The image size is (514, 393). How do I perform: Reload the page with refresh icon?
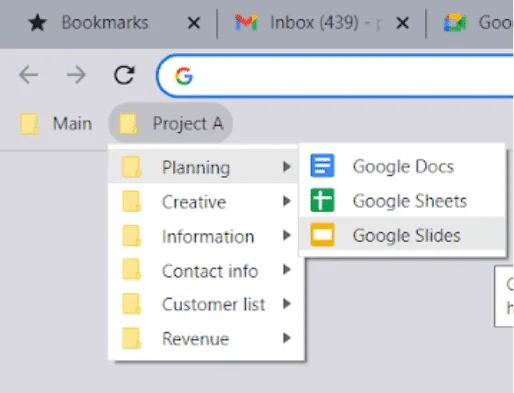124,75
